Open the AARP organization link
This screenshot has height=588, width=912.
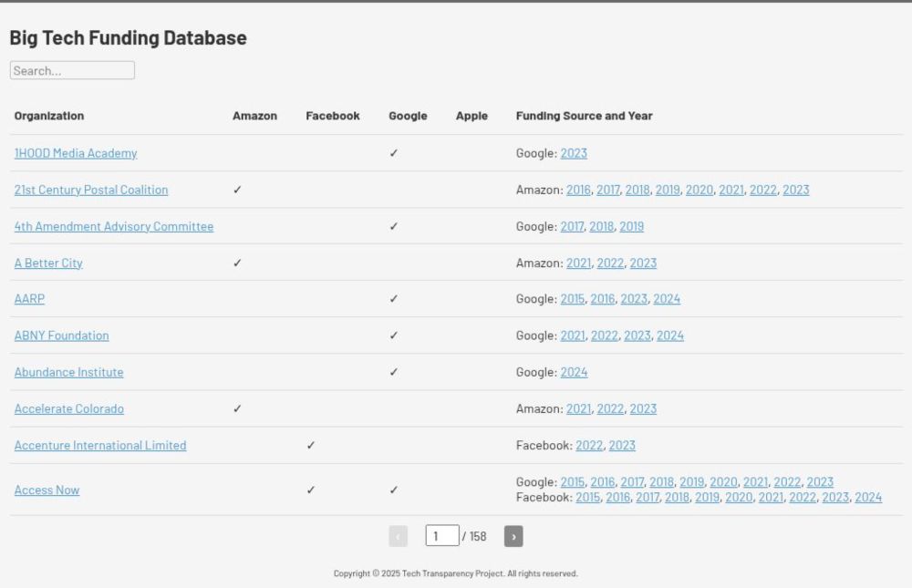pyautogui.click(x=29, y=298)
